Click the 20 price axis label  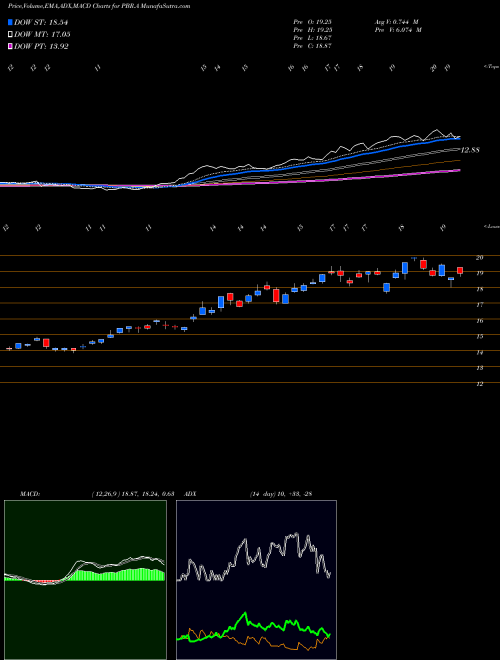(x=479, y=258)
